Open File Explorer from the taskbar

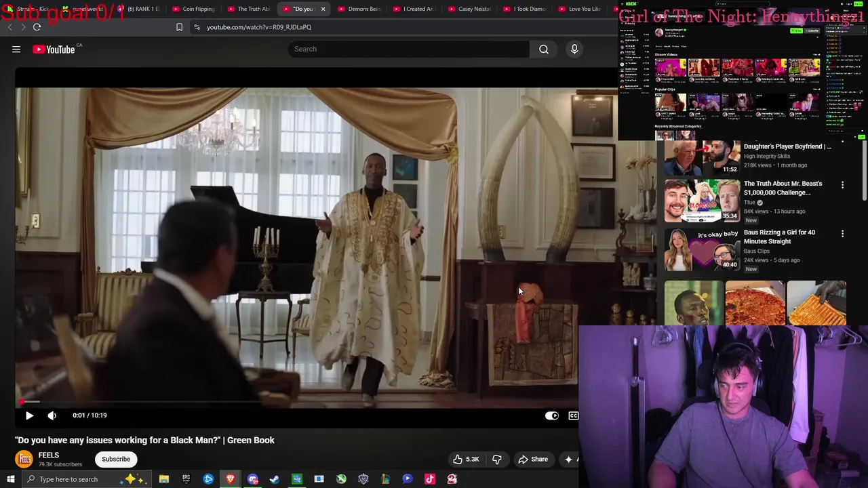pos(163,479)
